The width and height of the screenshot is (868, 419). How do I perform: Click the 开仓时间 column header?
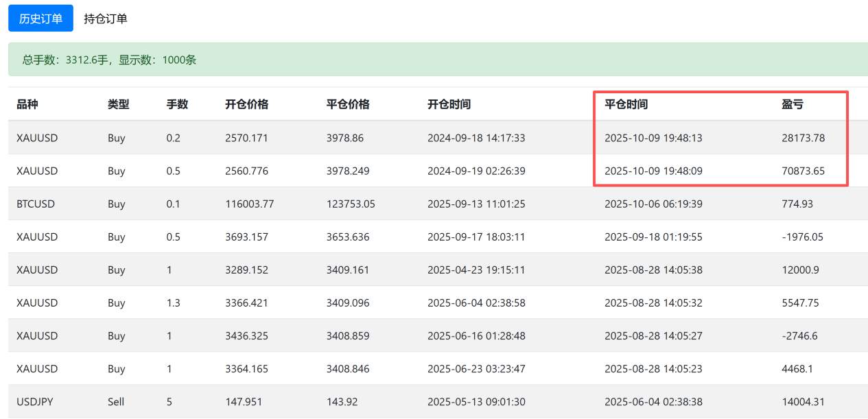point(449,104)
